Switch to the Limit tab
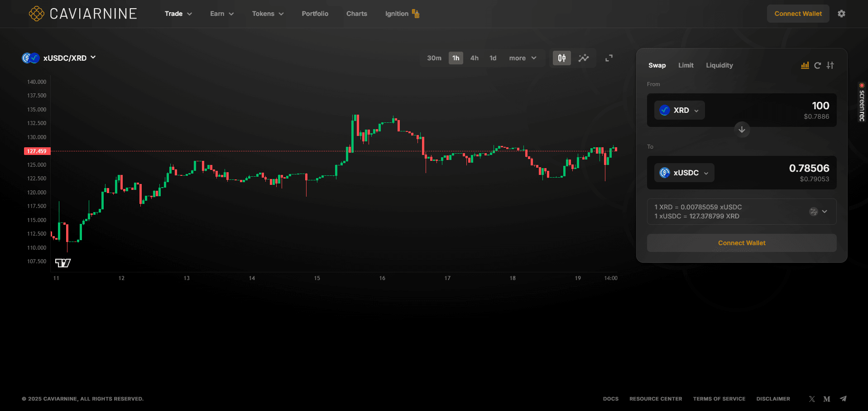 click(686, 65)
